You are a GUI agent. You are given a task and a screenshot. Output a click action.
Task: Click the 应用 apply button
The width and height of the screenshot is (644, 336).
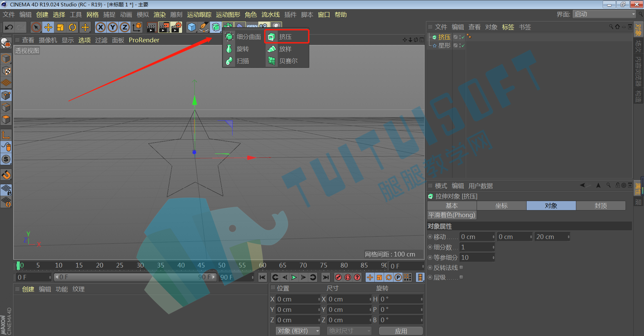[x=401, y=331]
